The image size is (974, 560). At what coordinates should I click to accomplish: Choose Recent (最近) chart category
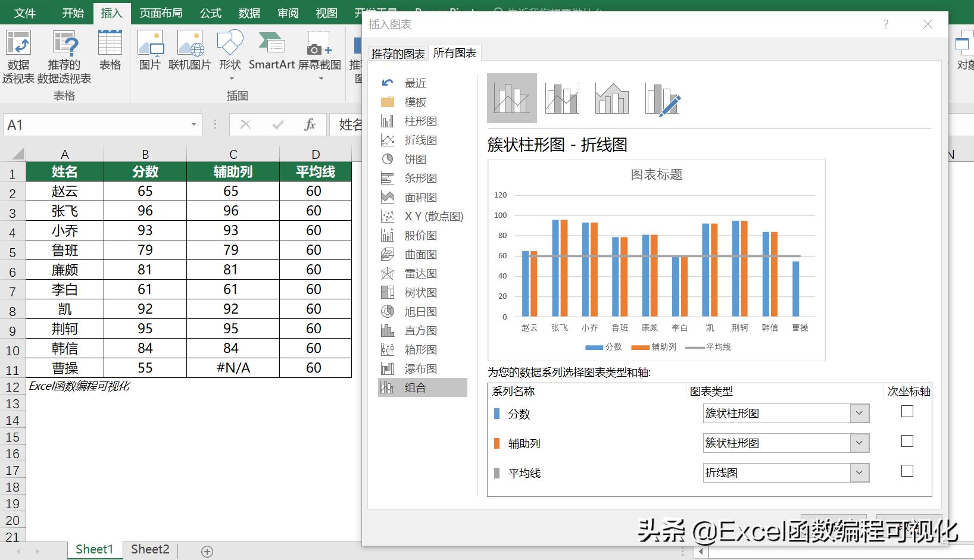(x=423, y=83)
